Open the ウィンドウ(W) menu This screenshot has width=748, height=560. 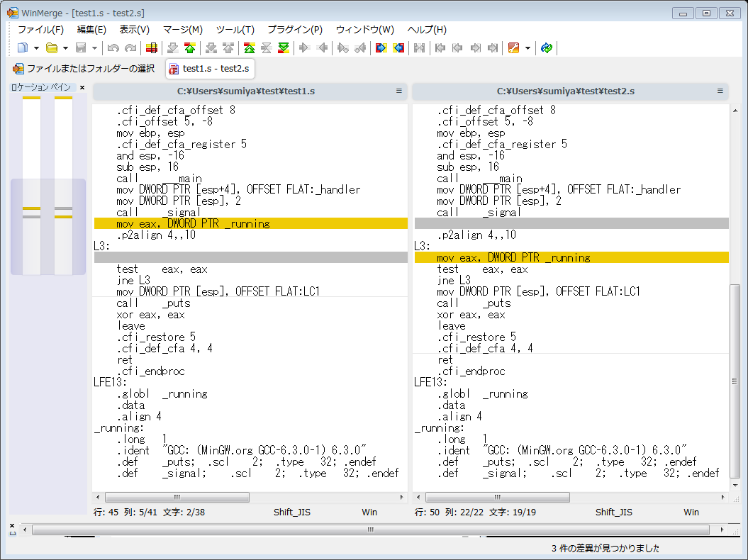(x=365, y=30)
